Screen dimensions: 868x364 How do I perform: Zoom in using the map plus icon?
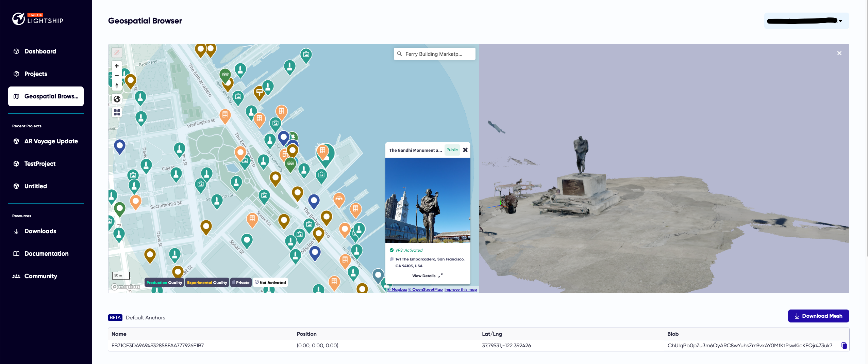[117, 66]
